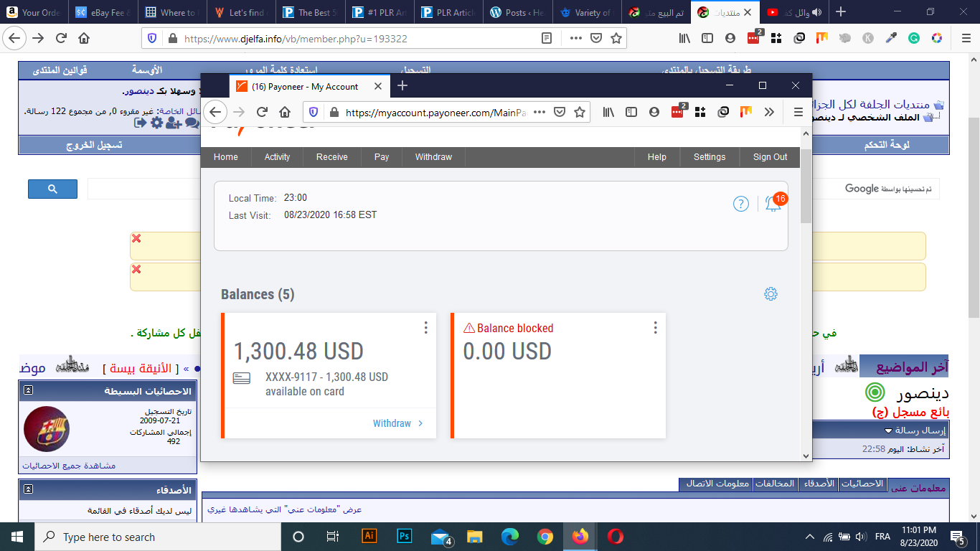Bookmark the djelfa page with star icon
Screen dimensions: 980x551
[x=616, y=39]
